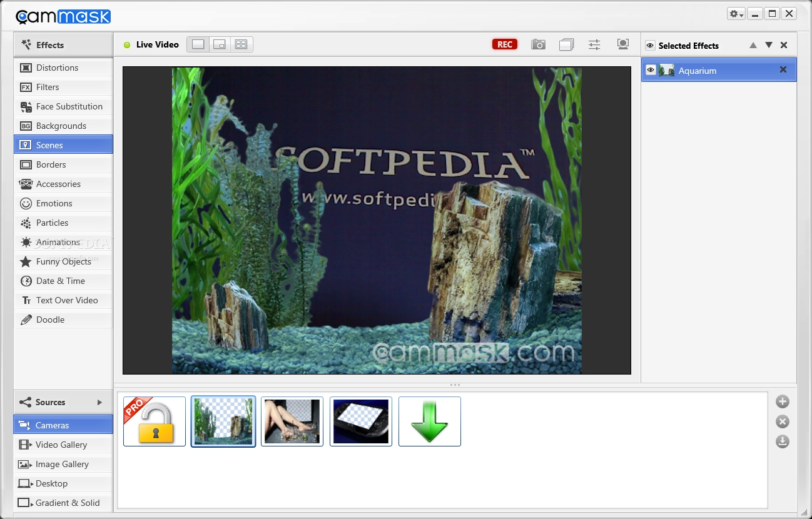
Task: Select the Scenes category
Action: (63, 145)
